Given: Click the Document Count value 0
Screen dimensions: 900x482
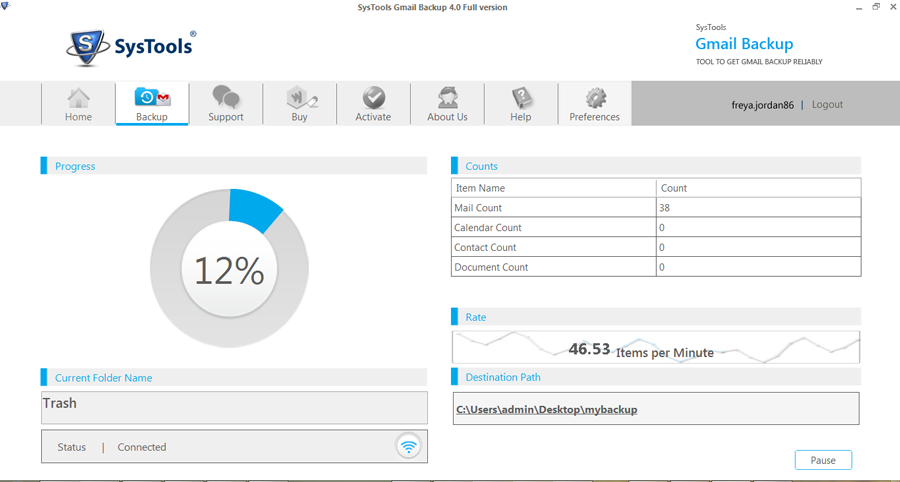Looking at the screenshot, I should [662, 267].
